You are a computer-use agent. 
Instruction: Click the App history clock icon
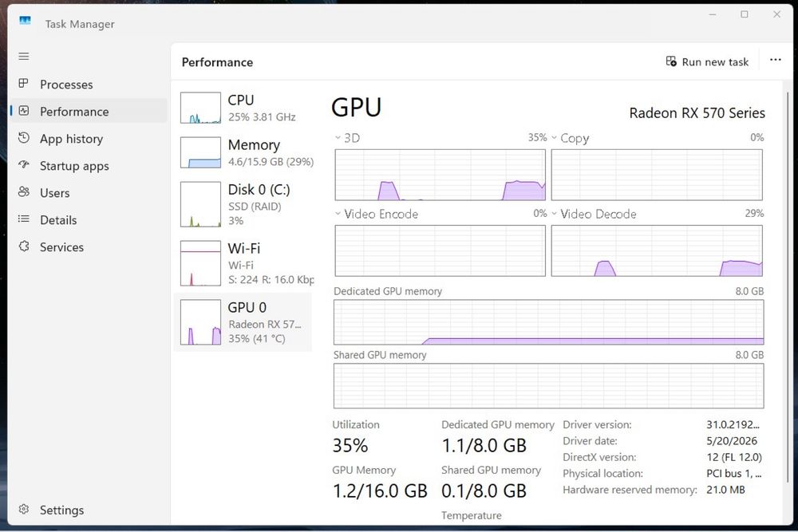pos(23,138)
